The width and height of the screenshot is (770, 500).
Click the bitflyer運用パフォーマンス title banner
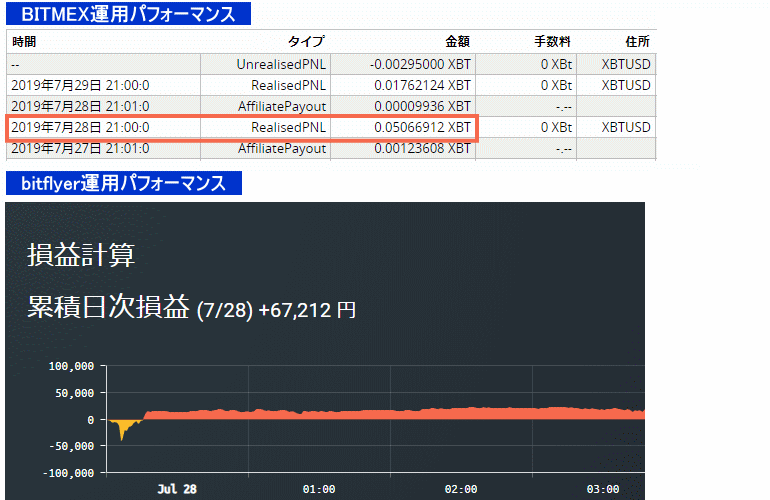(123, 183)
